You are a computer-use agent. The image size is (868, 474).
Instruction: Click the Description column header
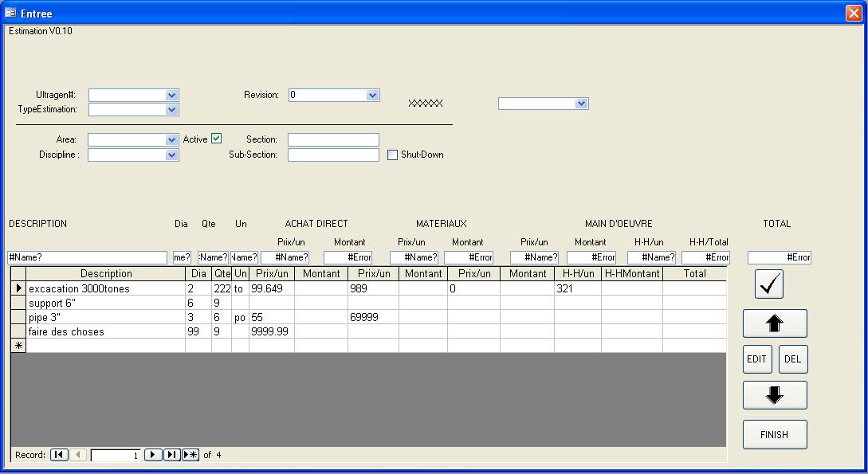pos(106,274)
